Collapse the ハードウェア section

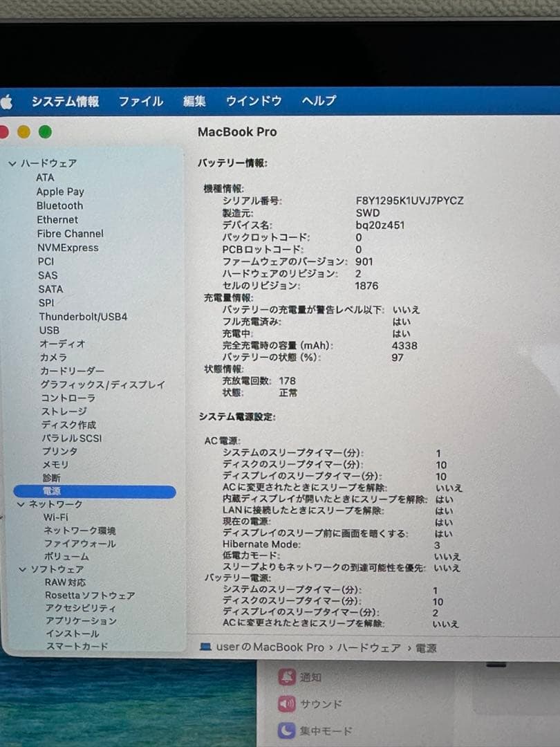point(12,163)
